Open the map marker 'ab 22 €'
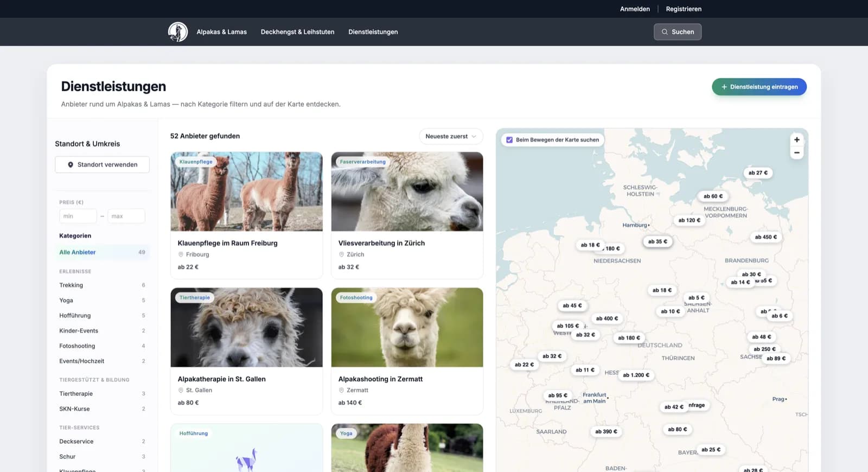The width and height of the screenshot is (868, 472). point(524,365)
